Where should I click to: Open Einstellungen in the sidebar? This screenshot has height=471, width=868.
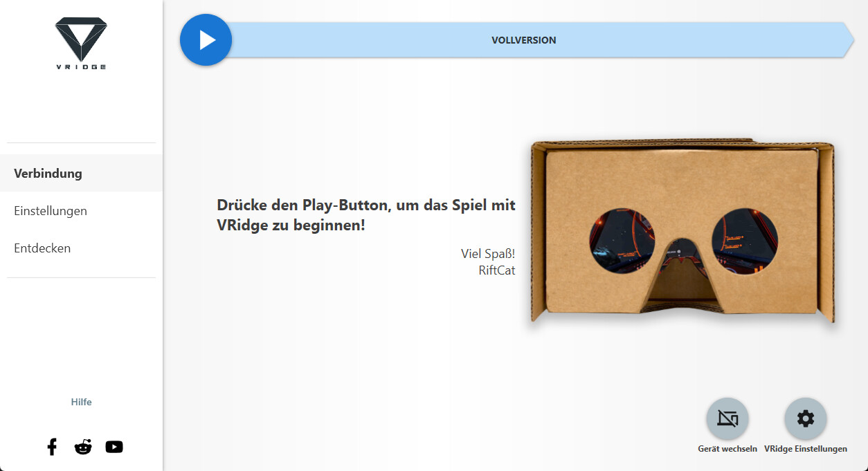[81, 210]
